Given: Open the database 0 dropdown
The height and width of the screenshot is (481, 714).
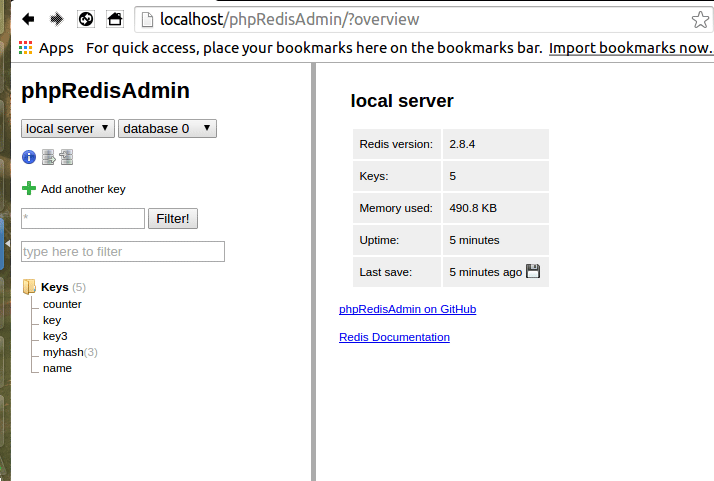Looking at the screenshot, I should coord(167,128).
